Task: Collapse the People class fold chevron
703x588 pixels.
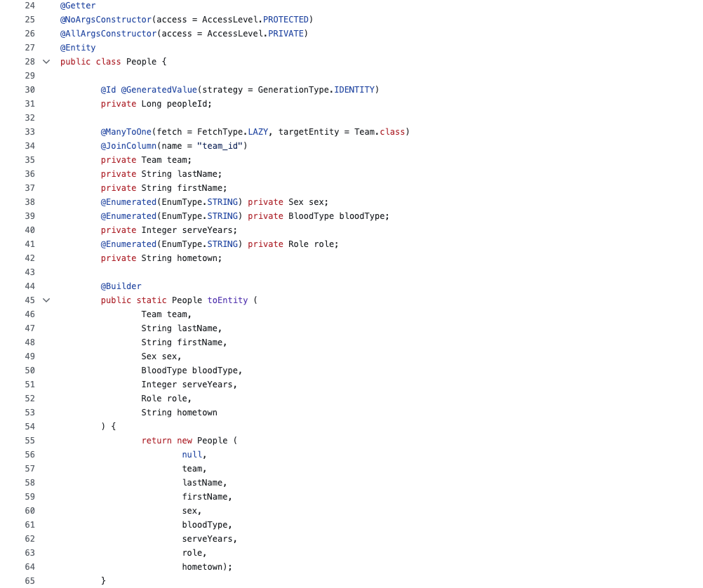Action: (x=46, y=62)
